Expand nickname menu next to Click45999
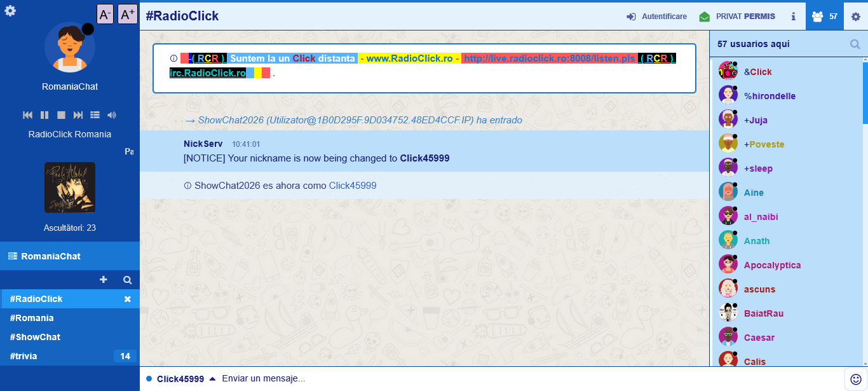Viewport: 868px width, 391px height. (x=212, y=379)
